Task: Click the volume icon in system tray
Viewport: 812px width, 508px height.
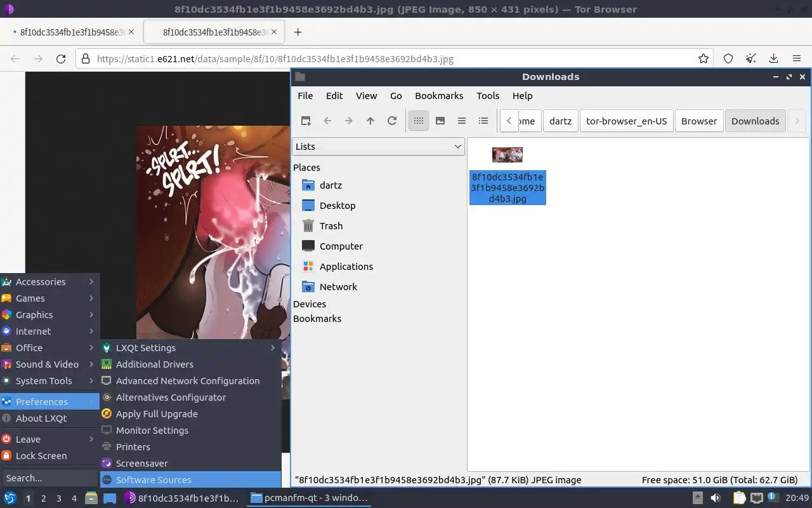Action: (716, 498)
